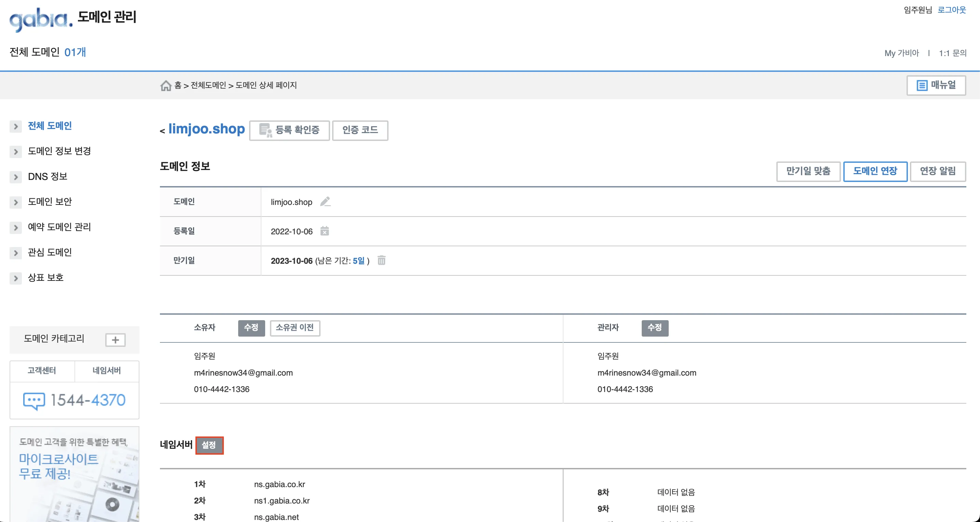Click the 로그아웃 link
Viewport: 980px width, 522px height.
click(951, 10)
